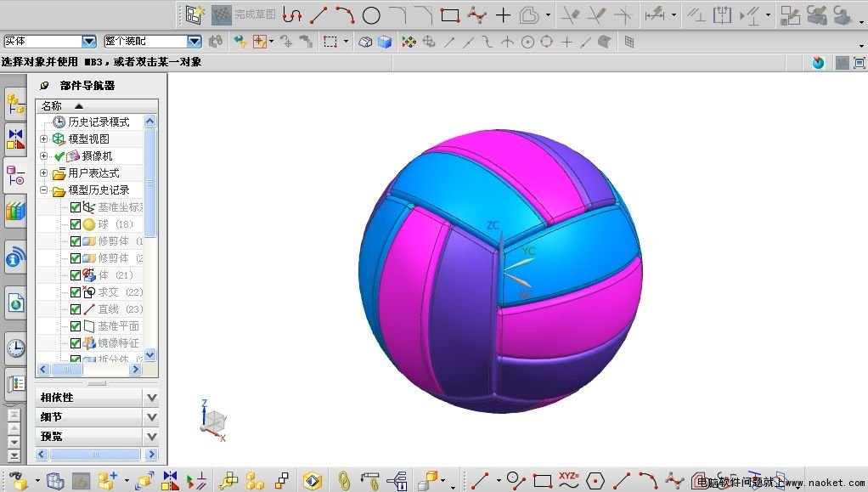868x492 pixels.
Task: Click the rectangle tool in bottom toolbar
Action: point(543,481)
